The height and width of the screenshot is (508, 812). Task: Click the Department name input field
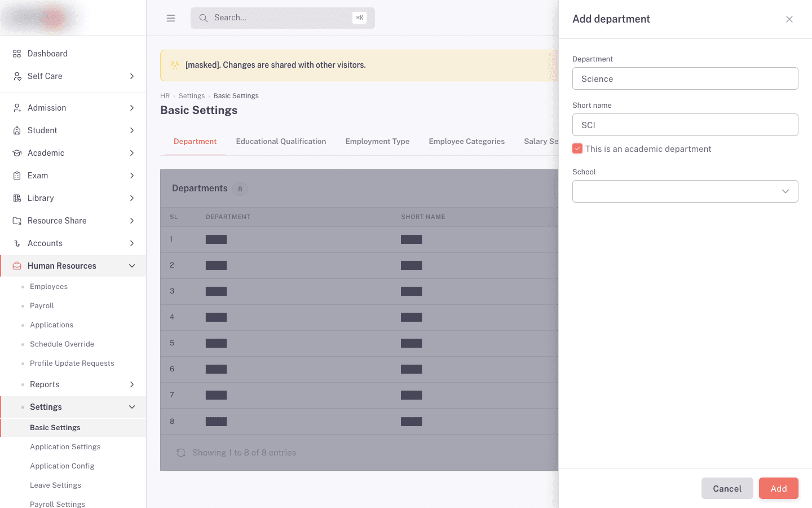coord(685,78)
